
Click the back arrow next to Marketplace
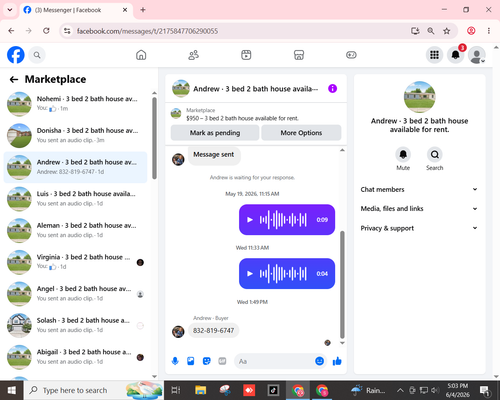[14, 79]
